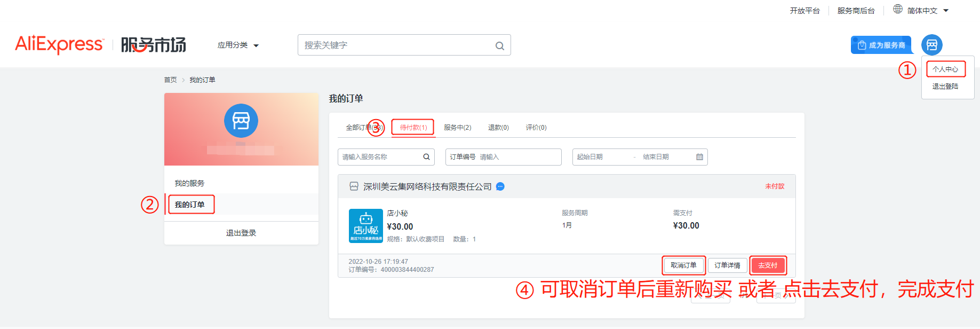Screen dimensions: 980x329
Task: Click 退出登录 in the sidebar
Action: (241, 233)
